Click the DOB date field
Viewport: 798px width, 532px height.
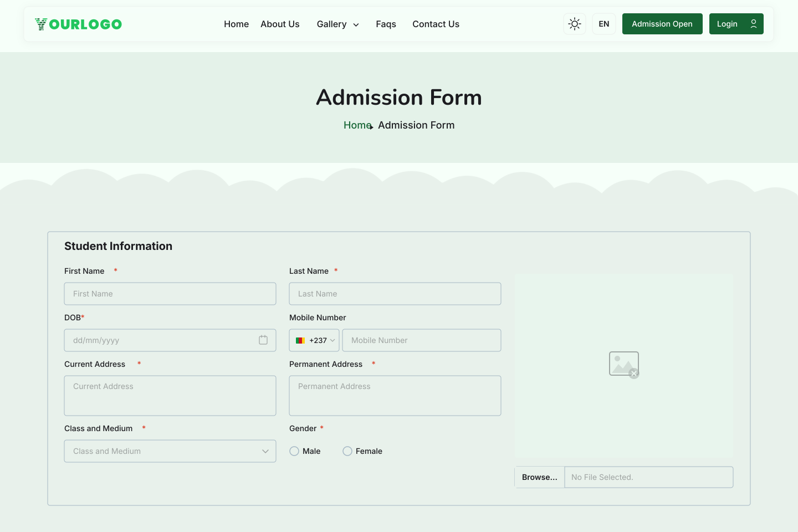tap(170, 340)
